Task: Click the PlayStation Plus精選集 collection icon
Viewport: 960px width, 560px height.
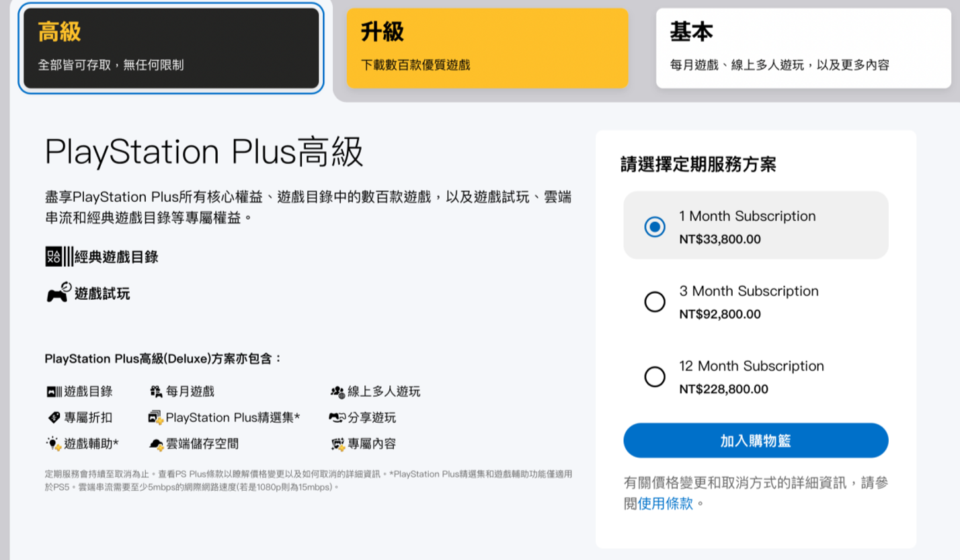Action: (156, 417)
